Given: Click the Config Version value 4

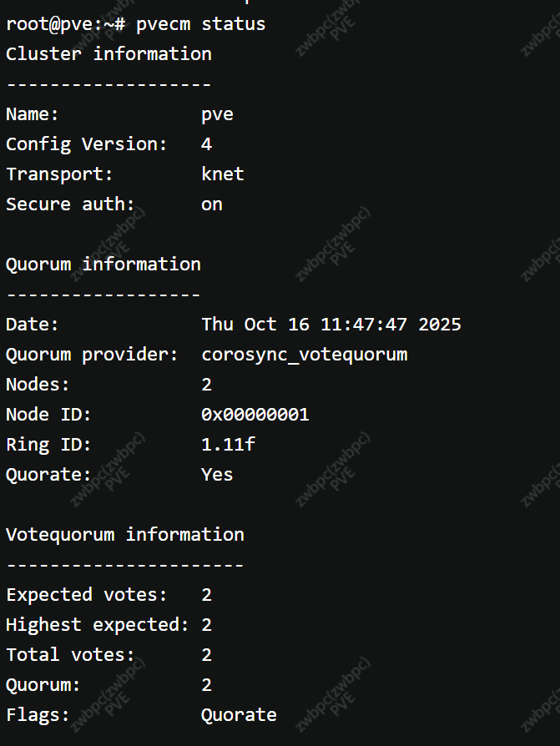Looking at the screenshot, I should [206, 144].
